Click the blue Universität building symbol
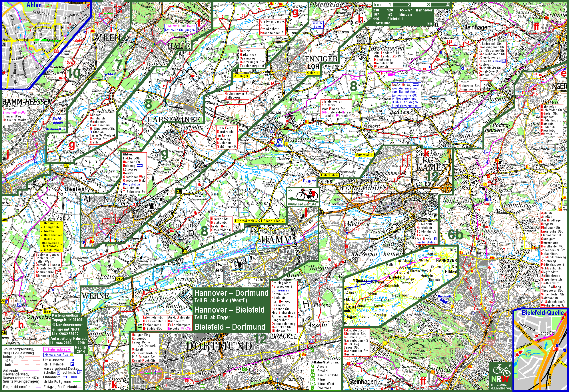The width and height of the screenshot is (569, 392). tap(444, 301)
